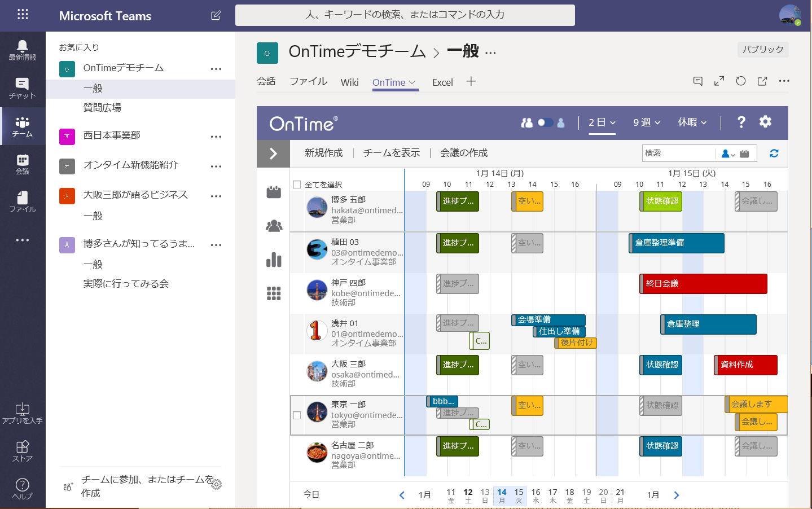Flip the group/person display toggle switch
This screenshot has width=812, height=509.
click(546, 122)
